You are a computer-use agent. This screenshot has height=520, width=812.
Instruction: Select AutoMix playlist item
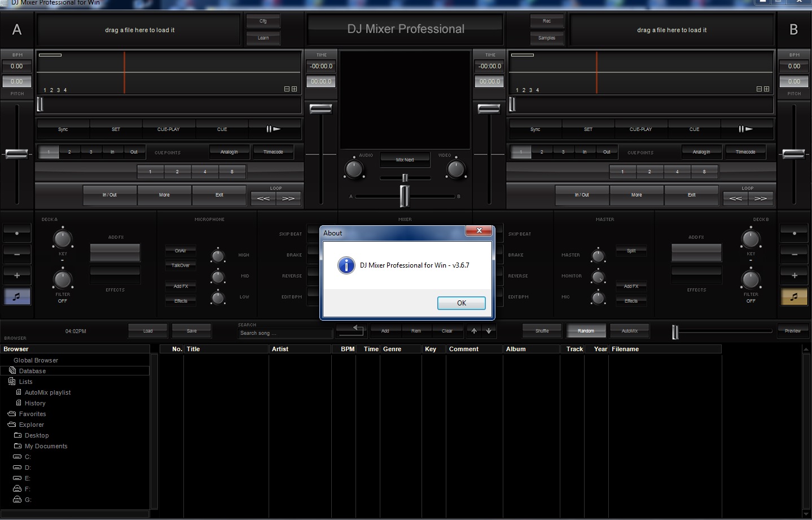point(47,392)
